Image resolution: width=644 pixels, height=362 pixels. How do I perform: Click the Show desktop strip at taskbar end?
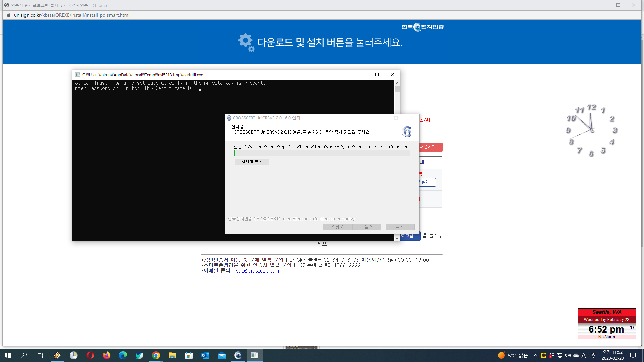tap(643, 355)
